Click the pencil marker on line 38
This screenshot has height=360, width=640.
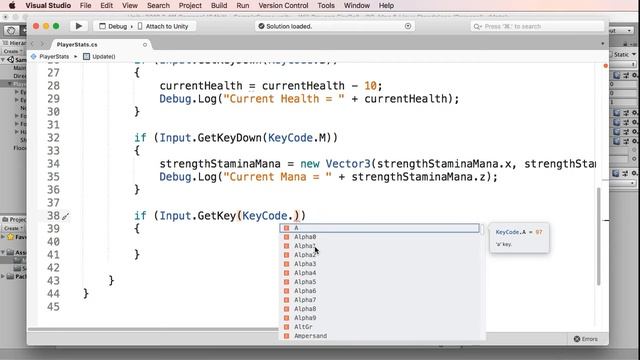click(65, 216)
